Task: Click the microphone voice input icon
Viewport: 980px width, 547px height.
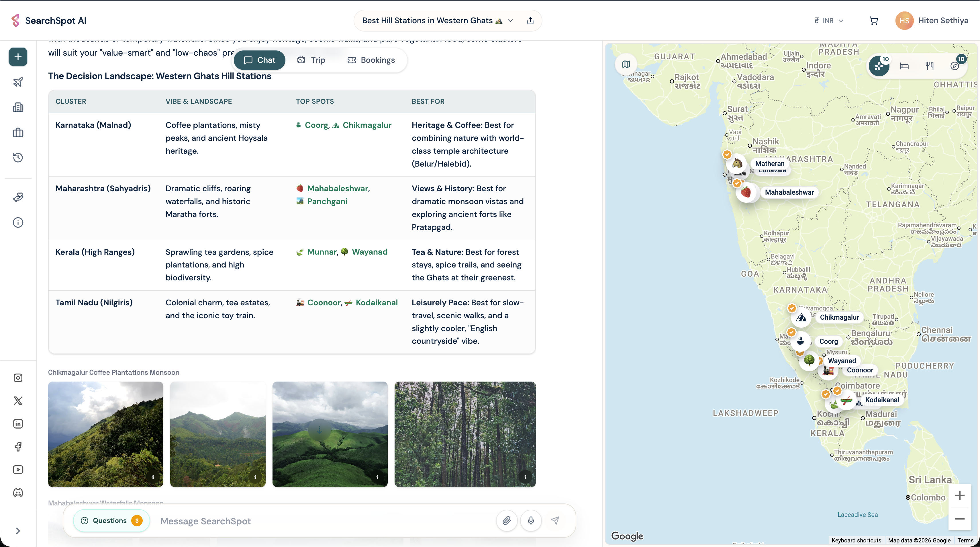Action: pyautogui.click(x=531, y=520)
